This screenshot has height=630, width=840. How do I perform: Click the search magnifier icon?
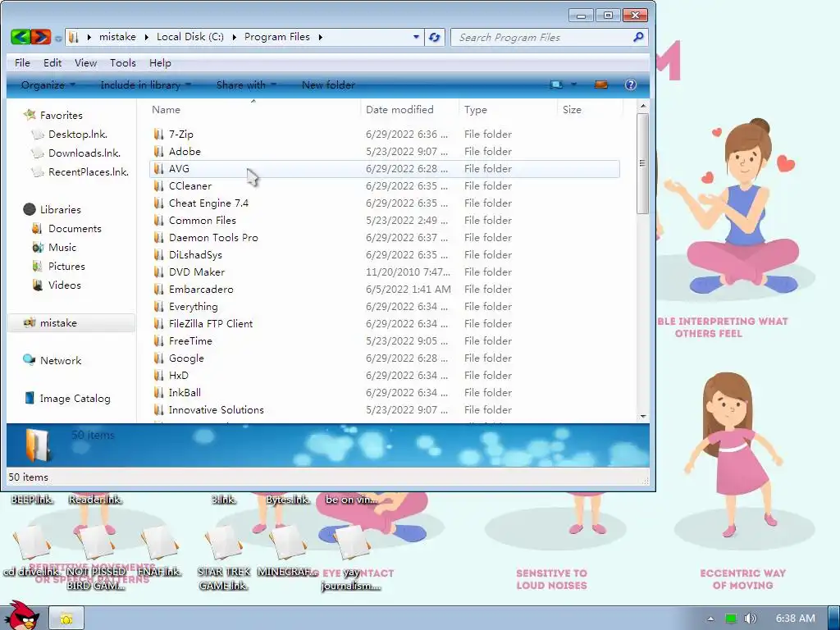637,37
